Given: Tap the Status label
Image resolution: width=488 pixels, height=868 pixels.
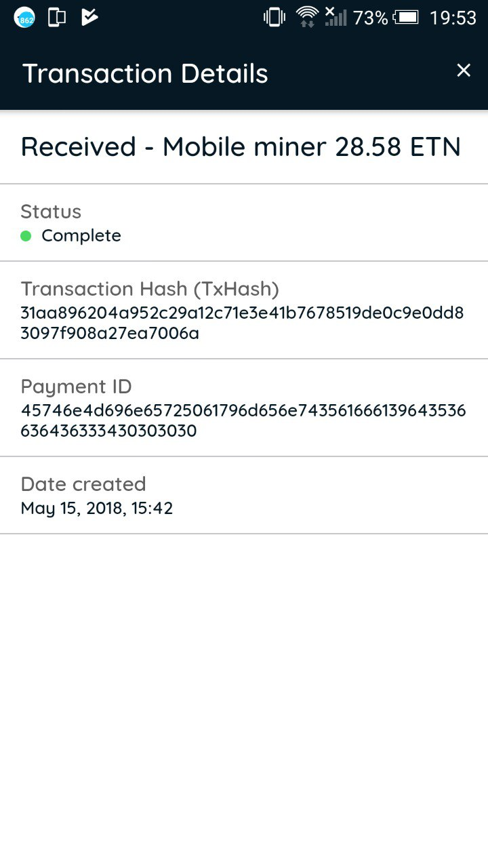Looking at the screenshot, I should [x=51, y=212].
